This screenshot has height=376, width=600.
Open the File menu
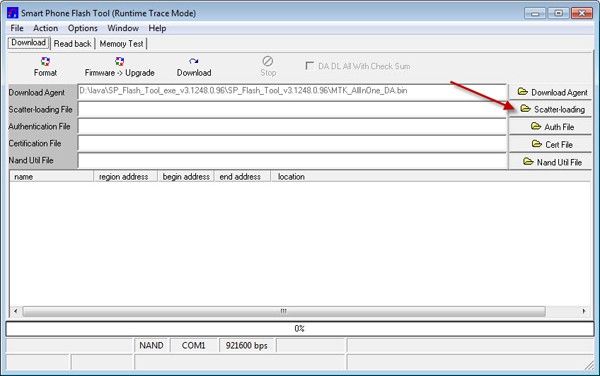pos(17,28)
